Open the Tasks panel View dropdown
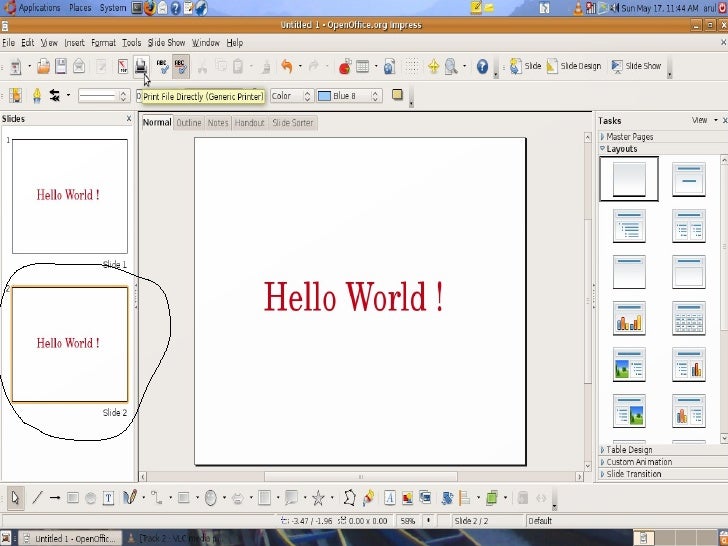 pyautogui.click(x=704, y=120)
